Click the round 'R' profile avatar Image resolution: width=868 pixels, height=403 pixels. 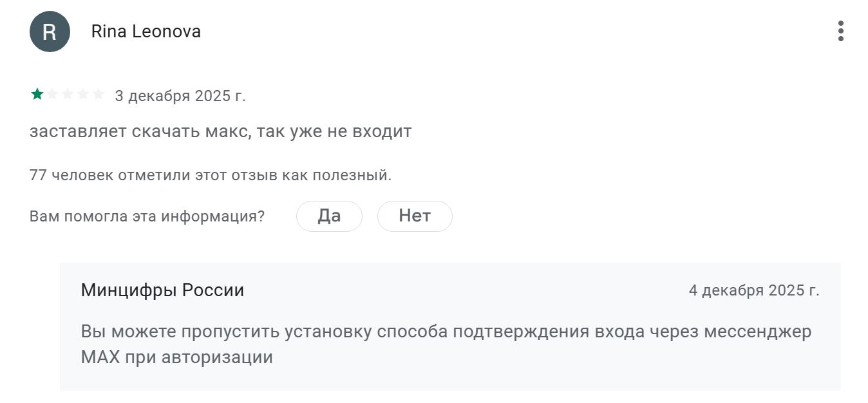click(x=50, y=32)
